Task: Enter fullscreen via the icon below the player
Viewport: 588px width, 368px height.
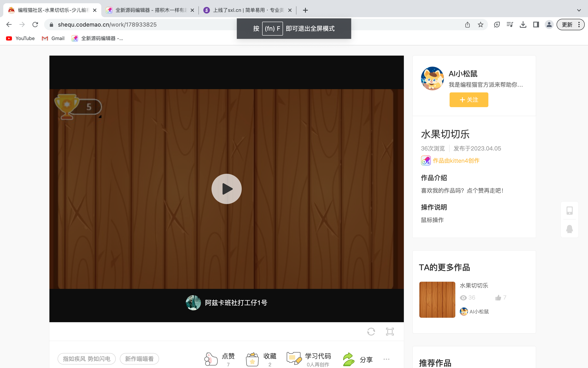Action: pos(390,331)
